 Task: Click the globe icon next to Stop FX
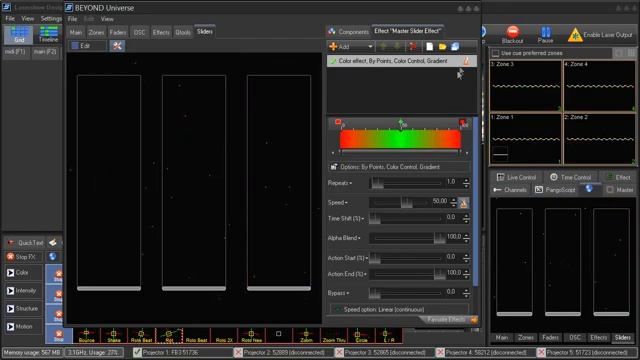[52, 257]
